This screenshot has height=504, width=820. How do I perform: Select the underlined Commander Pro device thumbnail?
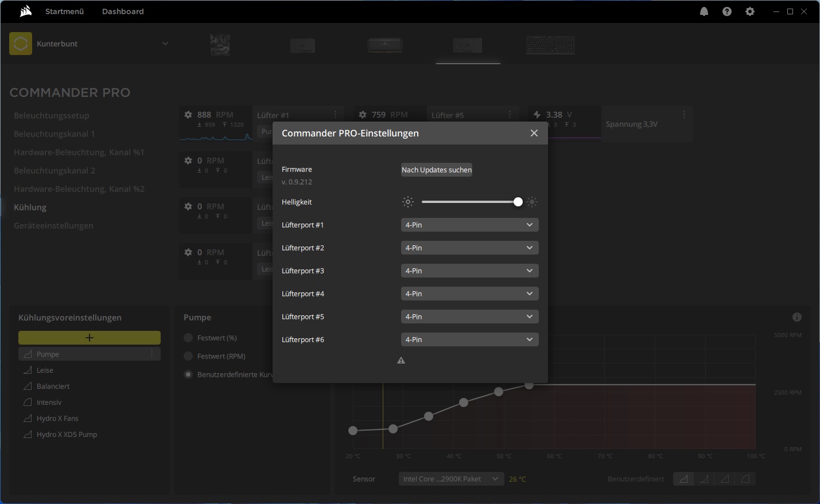point(468,45)
